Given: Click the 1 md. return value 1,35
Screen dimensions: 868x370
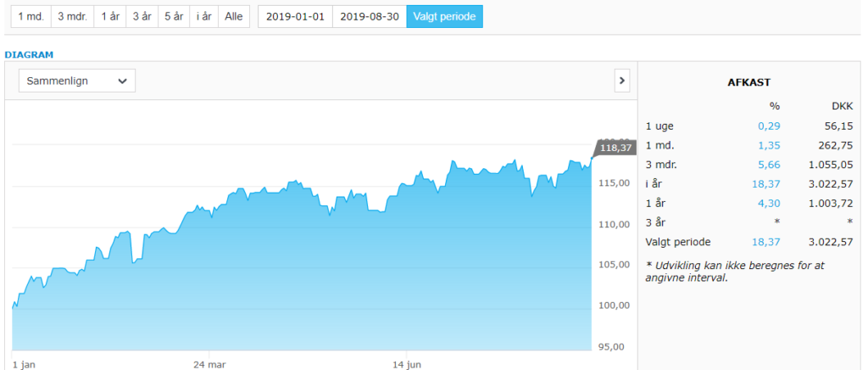Looking at the screenshot, I should pyautogui.click(x=769, y=146).
